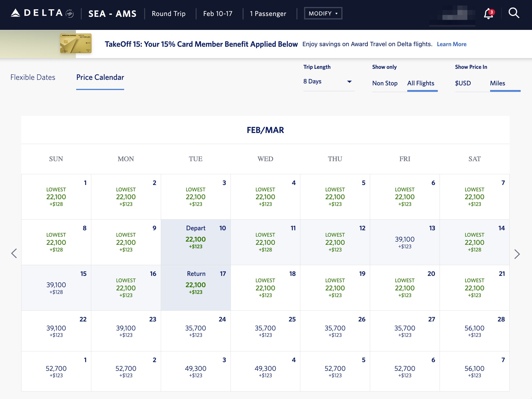The width and height of the screenshot is (532, 399).
Task: Navigate to the next month with right arrow
Action: tap(518, 254)
